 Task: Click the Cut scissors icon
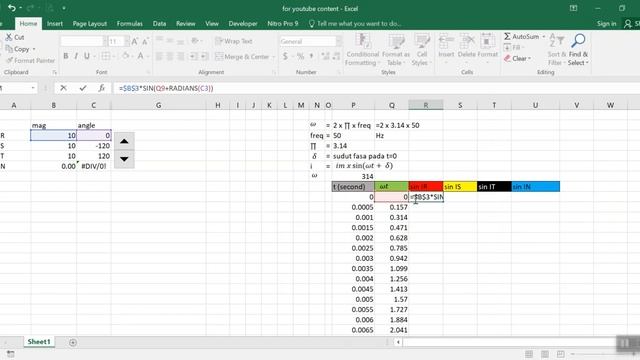pos(9,37)
